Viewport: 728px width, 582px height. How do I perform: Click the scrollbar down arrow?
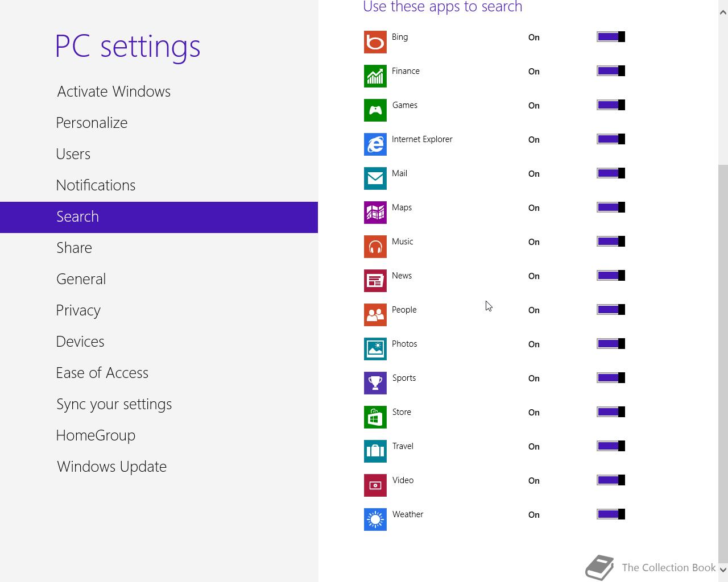coord(723,570)
